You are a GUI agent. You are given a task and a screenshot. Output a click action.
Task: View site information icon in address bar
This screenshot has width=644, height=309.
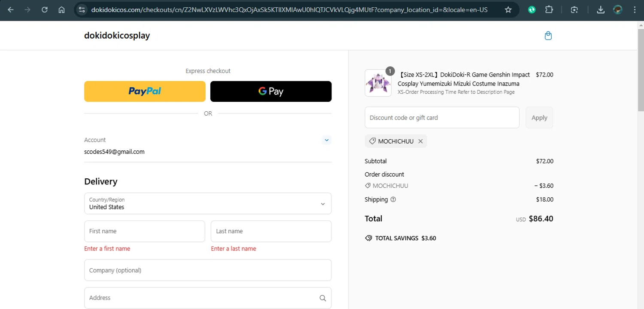coord(82,9)
